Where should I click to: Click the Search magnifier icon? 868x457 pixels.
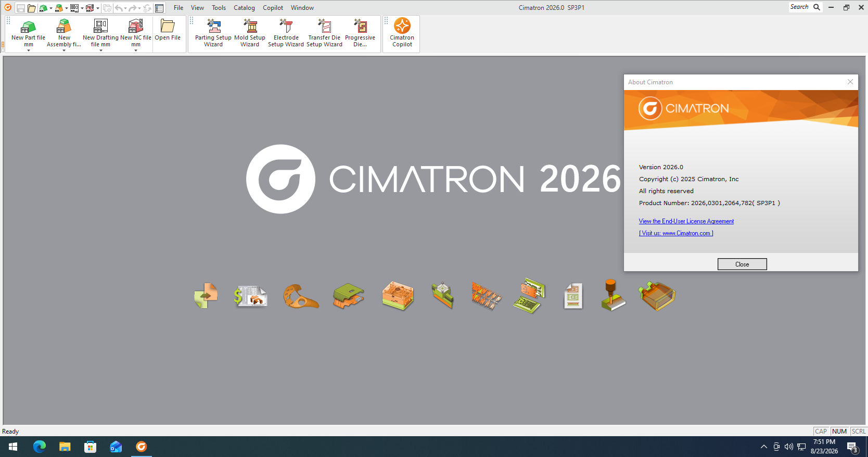point(816,7)
